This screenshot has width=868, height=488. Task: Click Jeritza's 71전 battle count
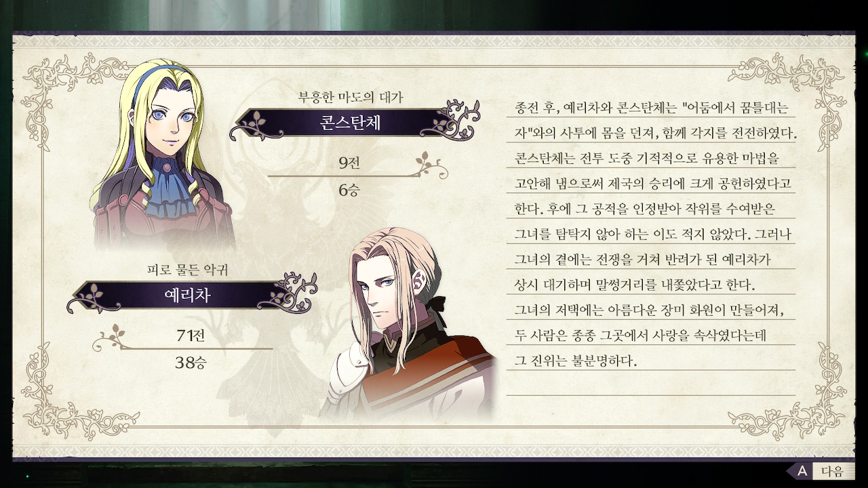click(x=190, y=334)
